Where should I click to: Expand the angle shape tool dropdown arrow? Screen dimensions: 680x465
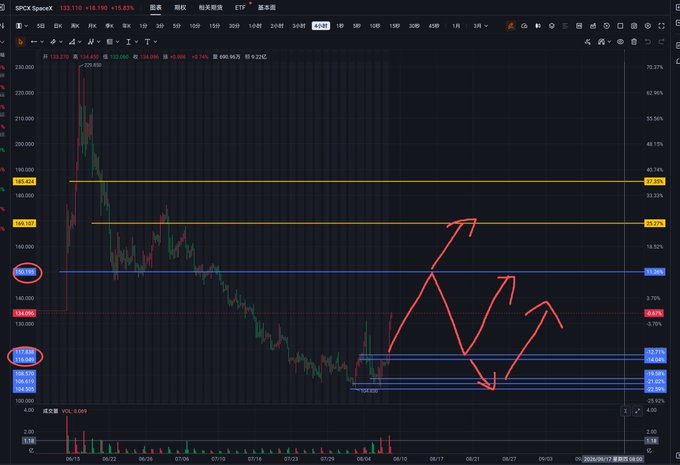coord(80,42)
